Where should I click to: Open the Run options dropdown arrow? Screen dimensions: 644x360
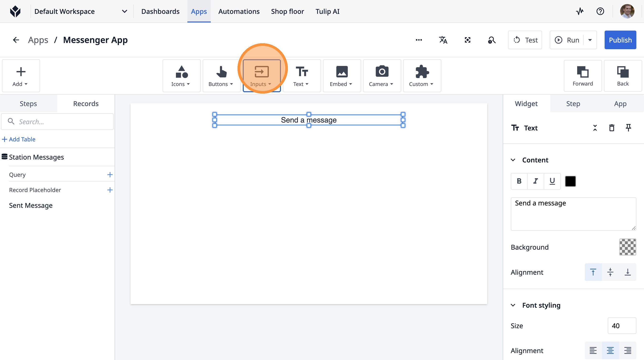tap(590, 40)
